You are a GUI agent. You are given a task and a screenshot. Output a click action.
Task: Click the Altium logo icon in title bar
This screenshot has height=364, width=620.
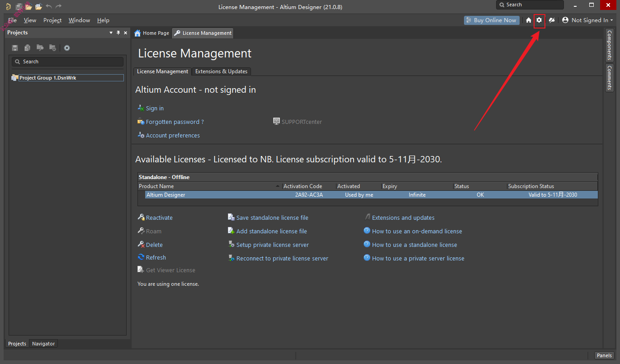tap(8, 6)
